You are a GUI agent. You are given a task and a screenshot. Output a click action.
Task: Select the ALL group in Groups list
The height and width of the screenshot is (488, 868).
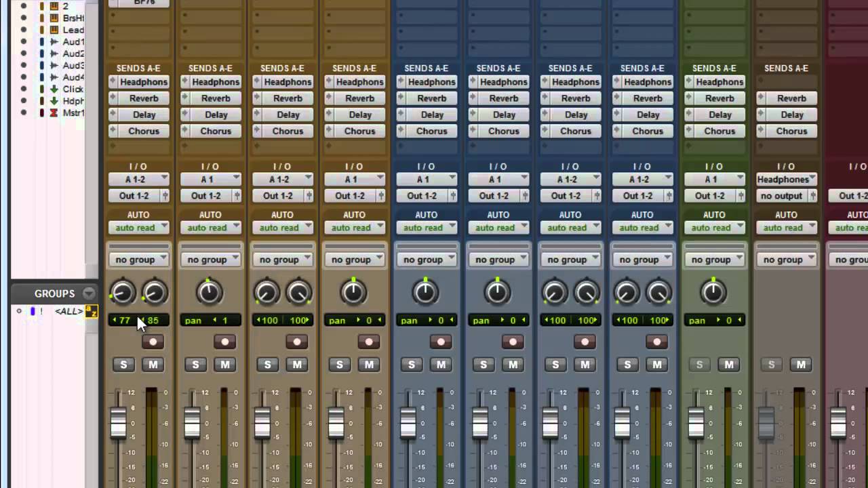(x=68, y=312)
